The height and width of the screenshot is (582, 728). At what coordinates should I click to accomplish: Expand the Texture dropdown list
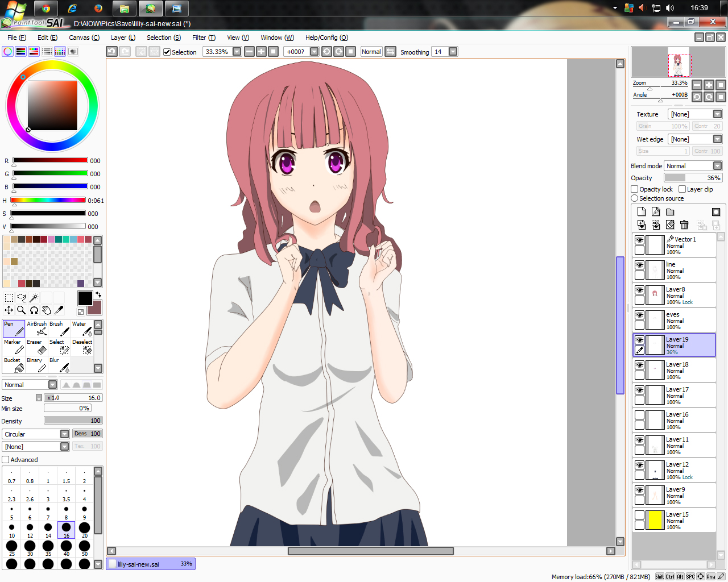point(695,114)
